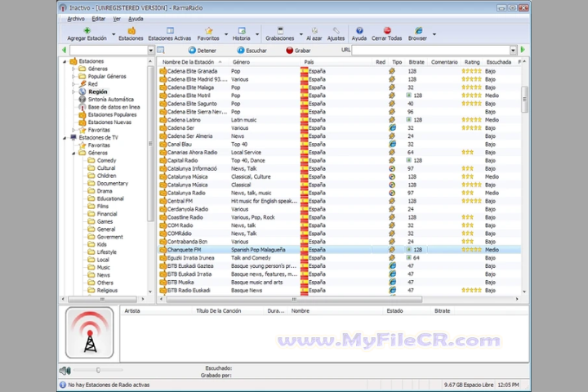Select EITB Radio Euskadi row
The width and height of the screenshot is (588, 392).
(340, 291)
